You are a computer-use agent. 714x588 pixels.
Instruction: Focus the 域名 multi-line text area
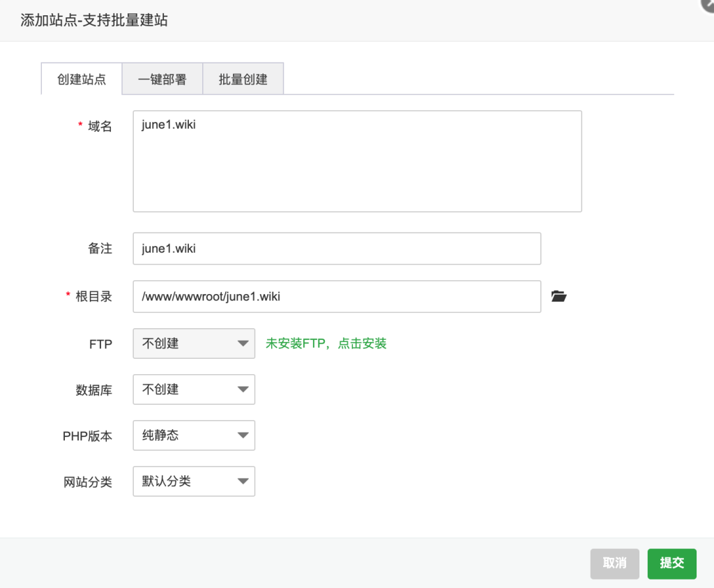coord(357,161)
